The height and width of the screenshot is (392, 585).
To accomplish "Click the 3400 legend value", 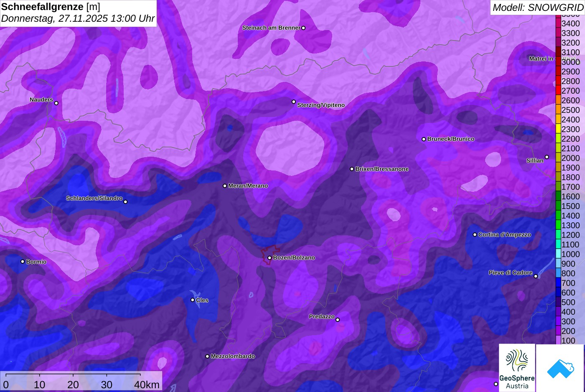I will click(570, 23).
